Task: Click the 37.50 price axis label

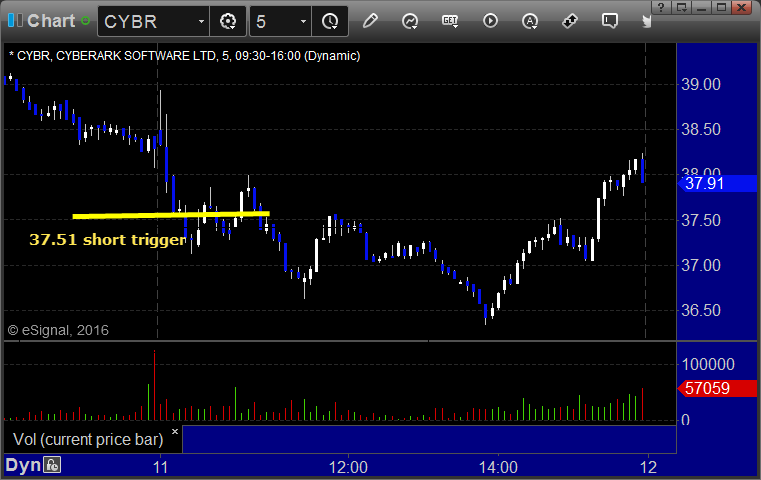Action: 701,220
